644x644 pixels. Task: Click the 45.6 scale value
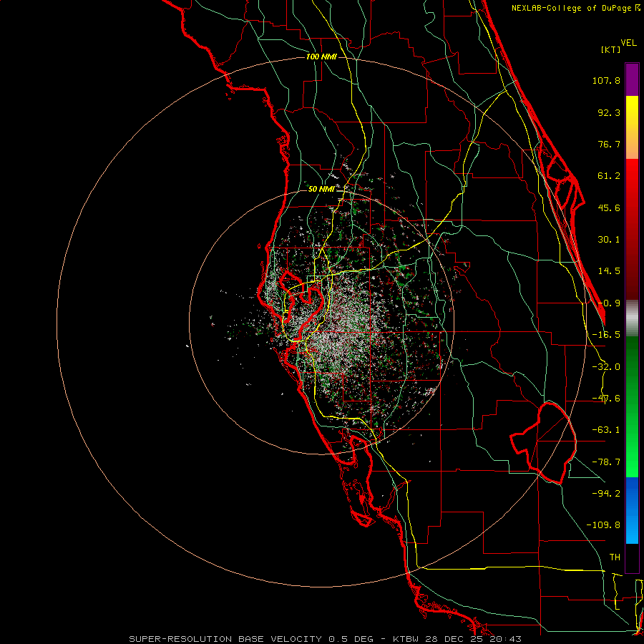[x=609, y=208]
